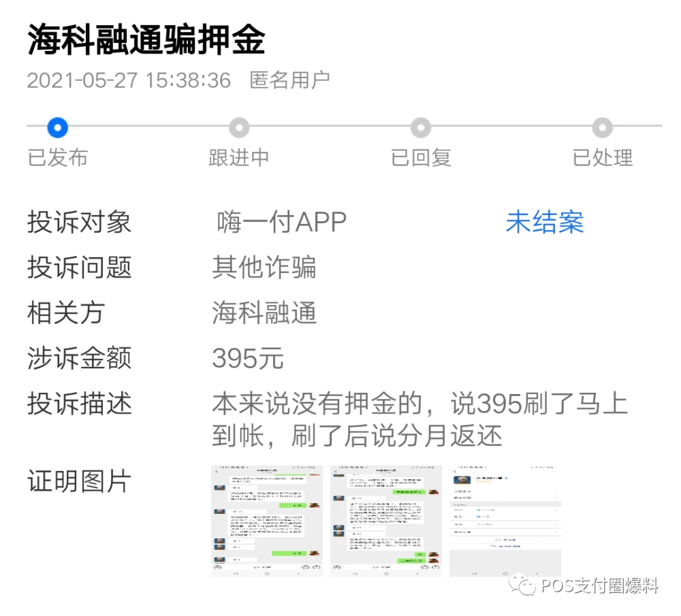Click the 其他诈骗 complaint issue value
Screen dimensions: 681x616
[x=264, y=267]
